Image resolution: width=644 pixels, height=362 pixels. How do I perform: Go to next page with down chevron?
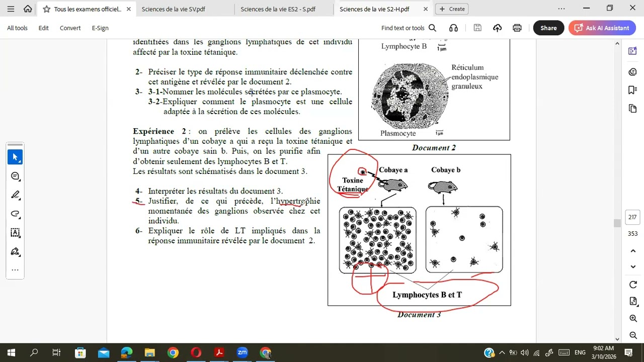633,267
